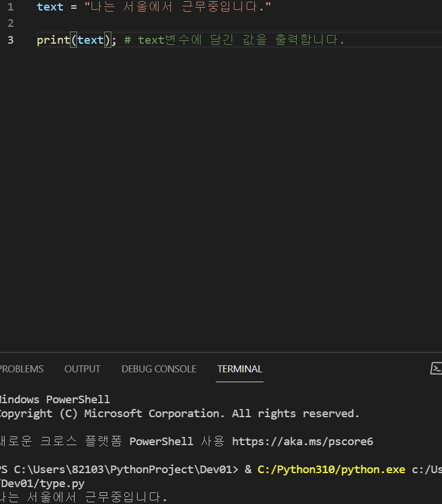
Task: Click the Korean output line at terminal bottom
Action: coord(83,497)
